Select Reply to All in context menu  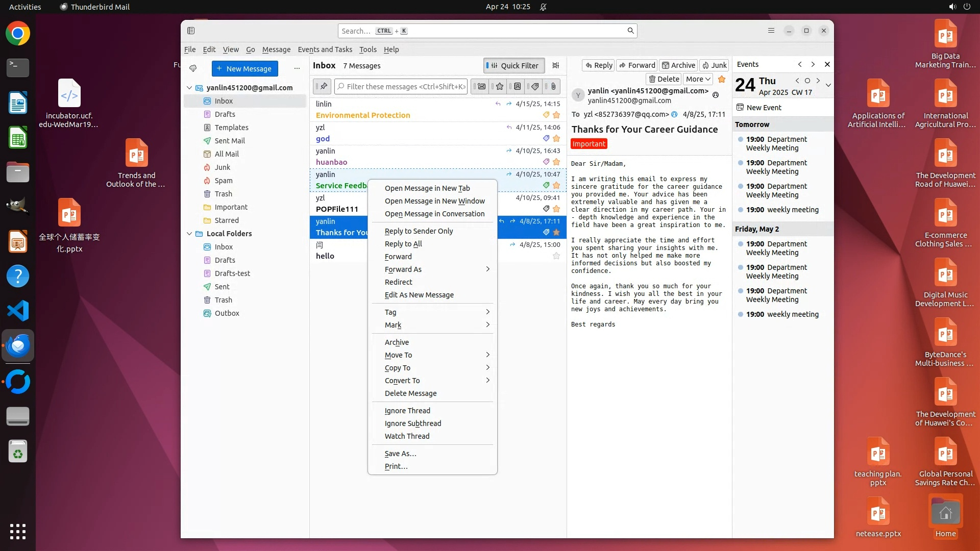403,244
